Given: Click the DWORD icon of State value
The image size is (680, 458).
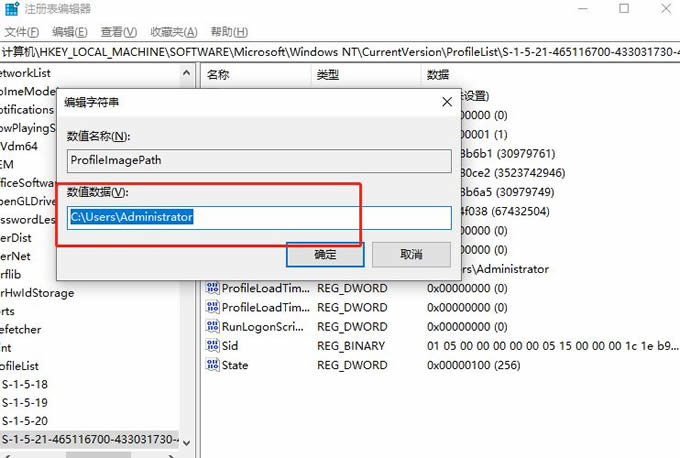Looking at the screenshot, I should [x=212, y=365].
